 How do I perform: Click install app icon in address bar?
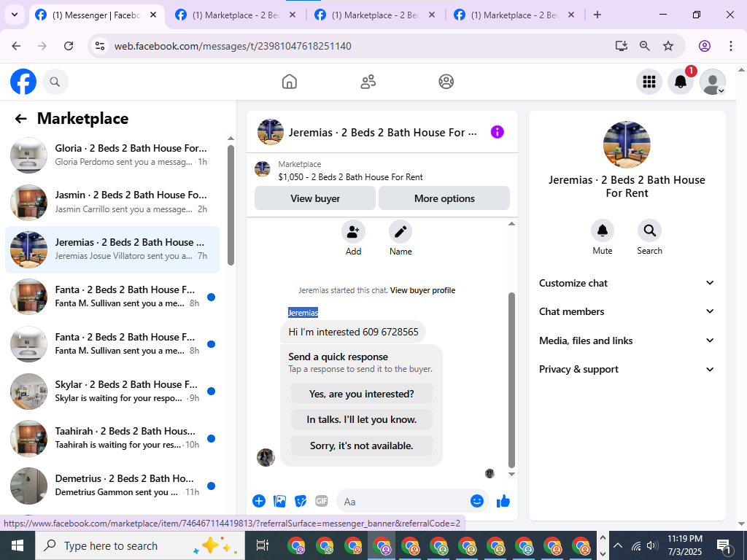622,46
